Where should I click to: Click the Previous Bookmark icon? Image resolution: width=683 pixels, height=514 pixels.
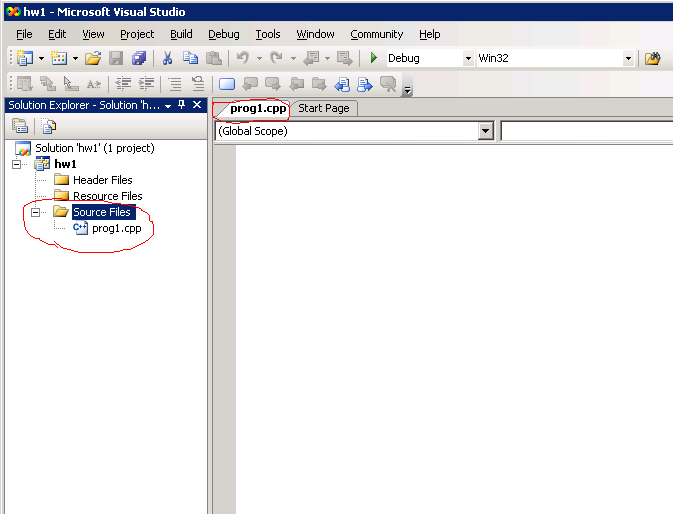coord(250,83)
